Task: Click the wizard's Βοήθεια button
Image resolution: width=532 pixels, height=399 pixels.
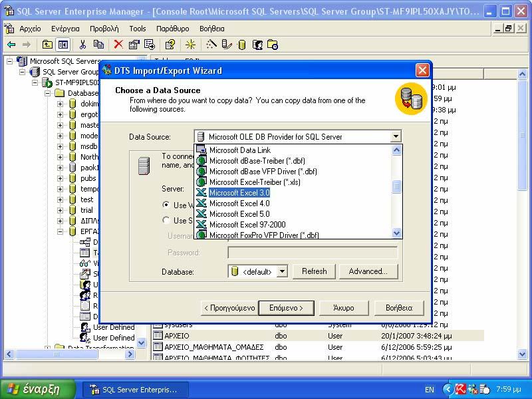Action: [399, 308]
